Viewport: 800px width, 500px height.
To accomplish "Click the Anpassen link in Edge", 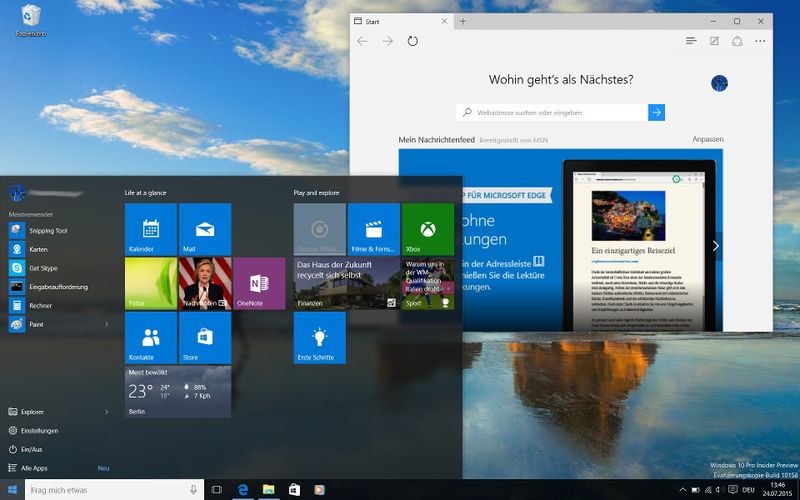I will 708,139.
